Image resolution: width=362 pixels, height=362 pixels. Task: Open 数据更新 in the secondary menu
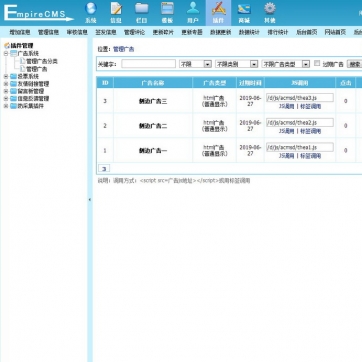coord(220,32)
